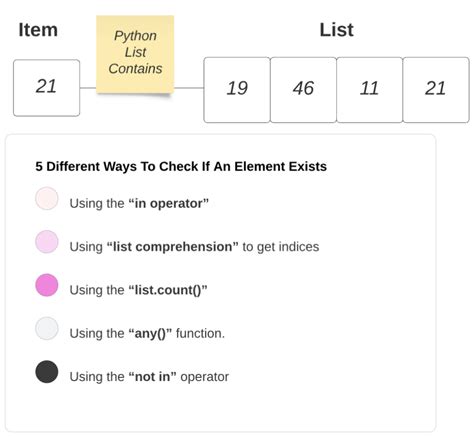Click the light pink circle beside "in operator"
The height and width of the screenshot is (437, 474).
[x=47, y=198]
